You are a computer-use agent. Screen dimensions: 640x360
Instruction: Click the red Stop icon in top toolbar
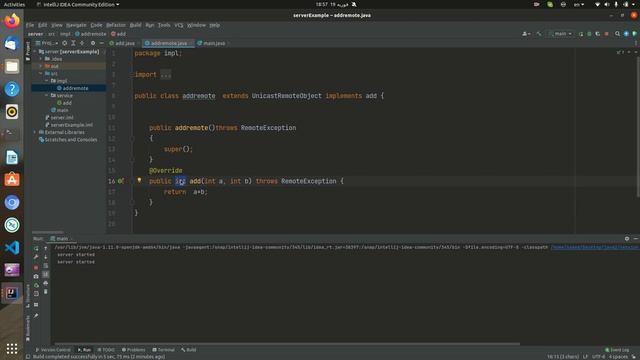click(607, 34)
